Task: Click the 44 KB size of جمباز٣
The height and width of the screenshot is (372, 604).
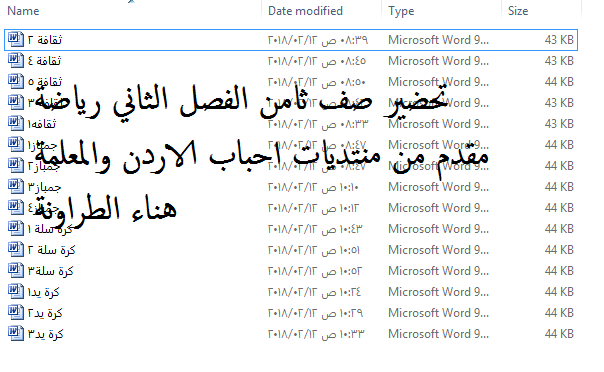Action: (x=559, y=187)
